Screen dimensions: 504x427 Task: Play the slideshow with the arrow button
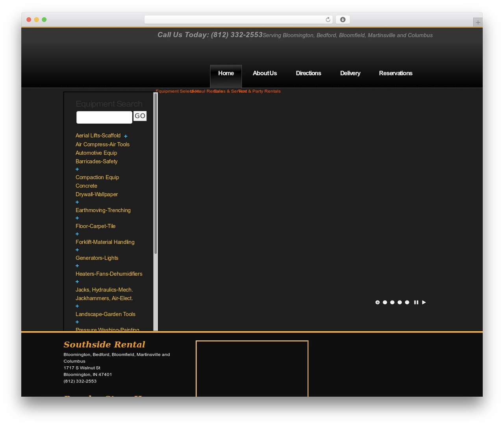point(424,303)
